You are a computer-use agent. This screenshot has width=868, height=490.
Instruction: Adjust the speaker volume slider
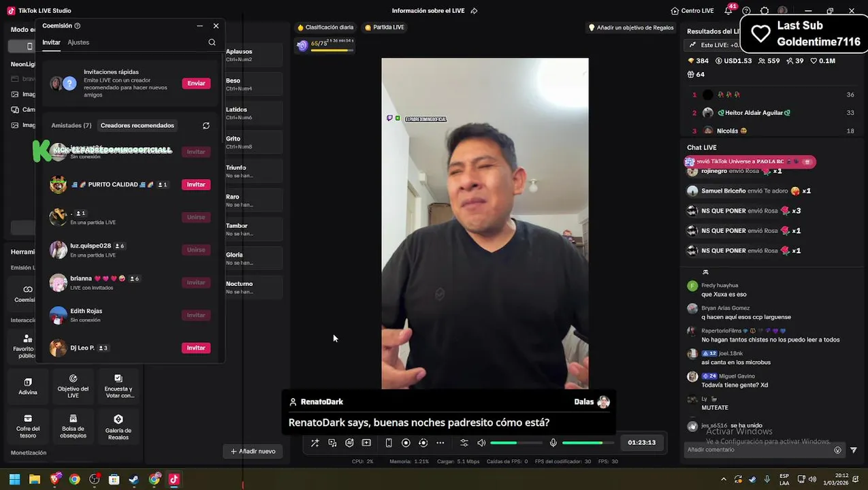click(x=516, y=443)
